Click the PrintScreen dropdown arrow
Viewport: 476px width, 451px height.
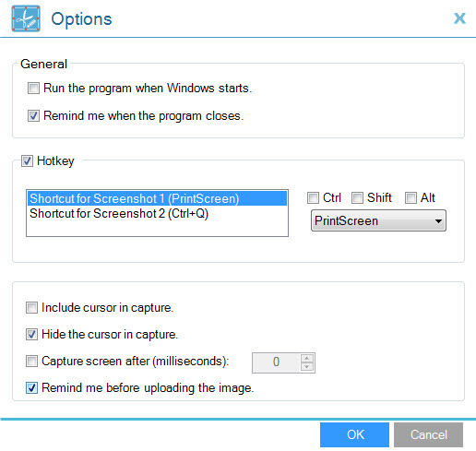(439, 221)
